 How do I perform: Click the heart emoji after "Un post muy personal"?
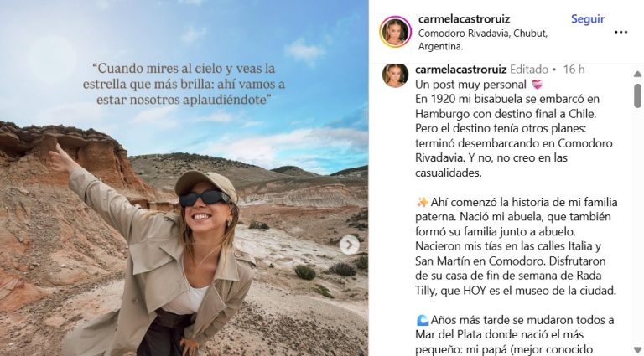coord(538,85)
